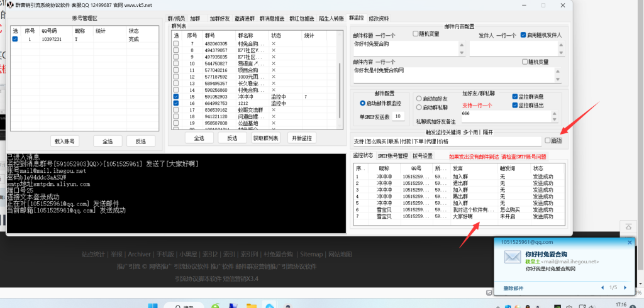This screenshot has height=308, width=644.
Task: Check the 随机变量 box above 邮件内容 field
Action: click(525, 62)
